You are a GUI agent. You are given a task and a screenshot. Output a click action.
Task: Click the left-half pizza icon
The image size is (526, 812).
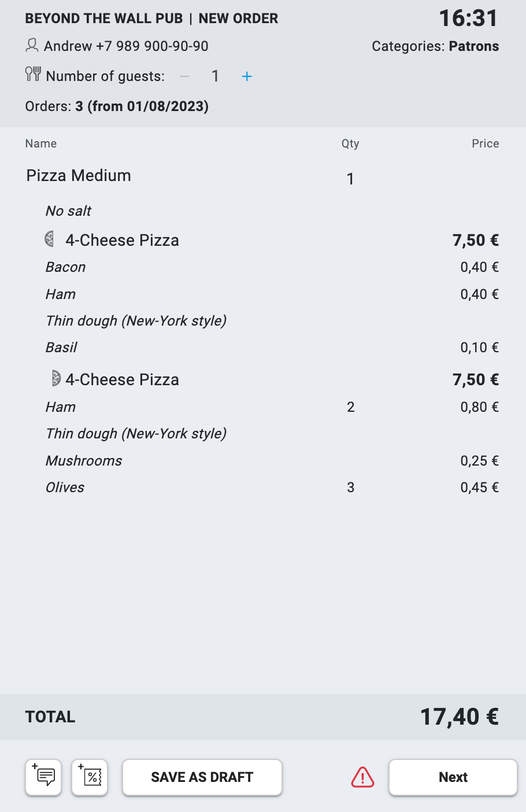[50, 239]
